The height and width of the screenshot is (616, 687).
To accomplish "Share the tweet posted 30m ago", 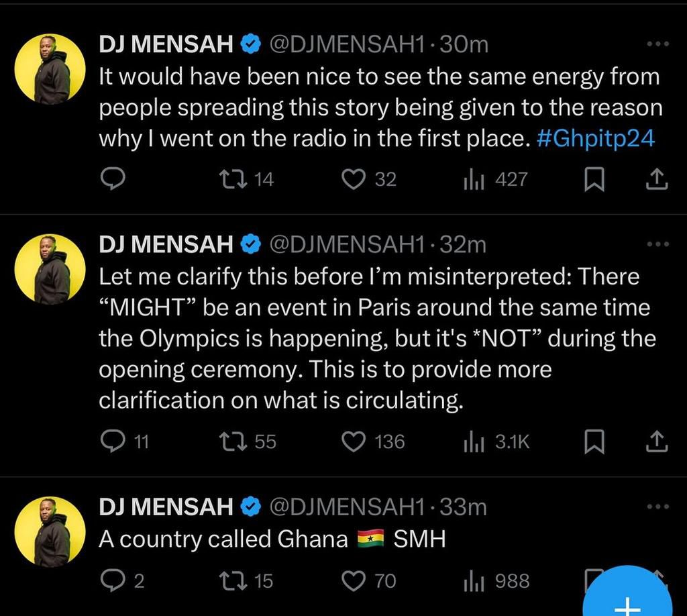I will (656, 179).
